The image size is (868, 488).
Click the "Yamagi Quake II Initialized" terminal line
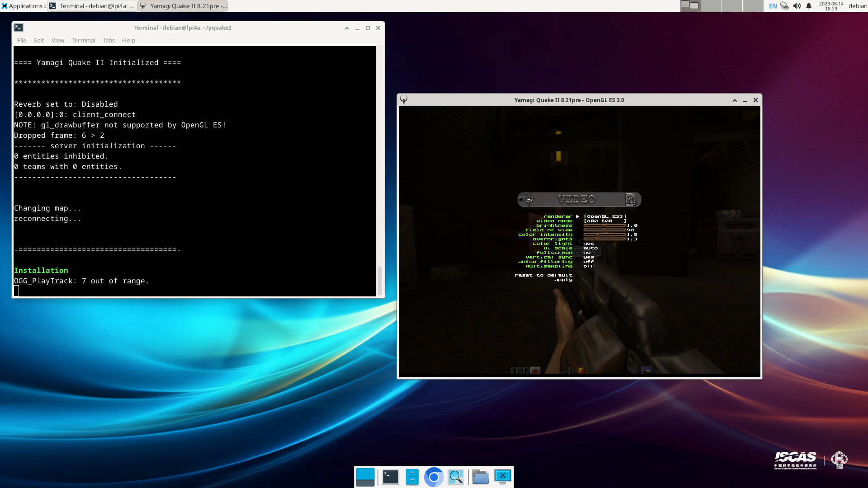click(98, 62)
